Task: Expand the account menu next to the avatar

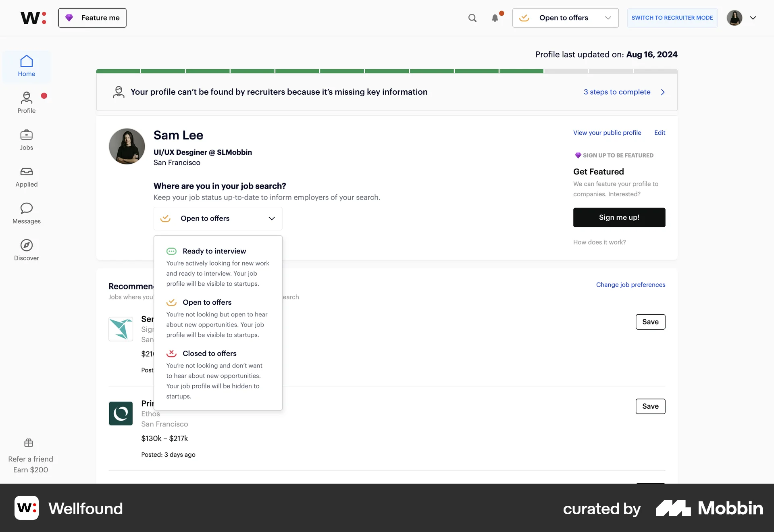Action: pos(753,18)
